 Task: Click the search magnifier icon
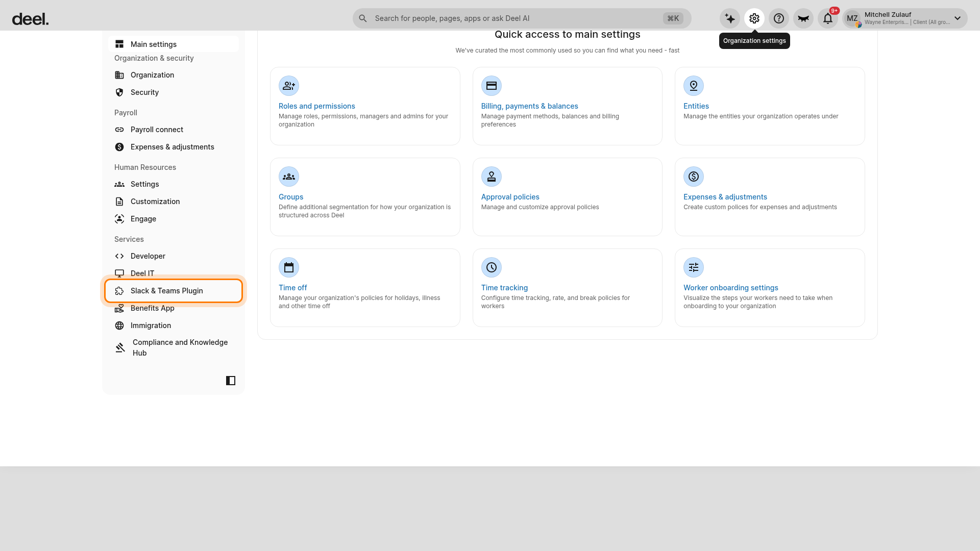[363, 18]
